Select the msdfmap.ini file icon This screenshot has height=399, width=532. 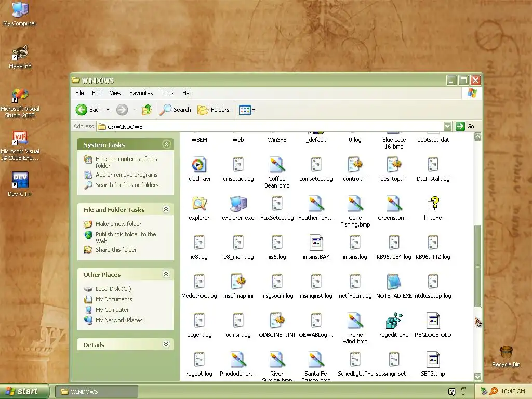[238, 282]
